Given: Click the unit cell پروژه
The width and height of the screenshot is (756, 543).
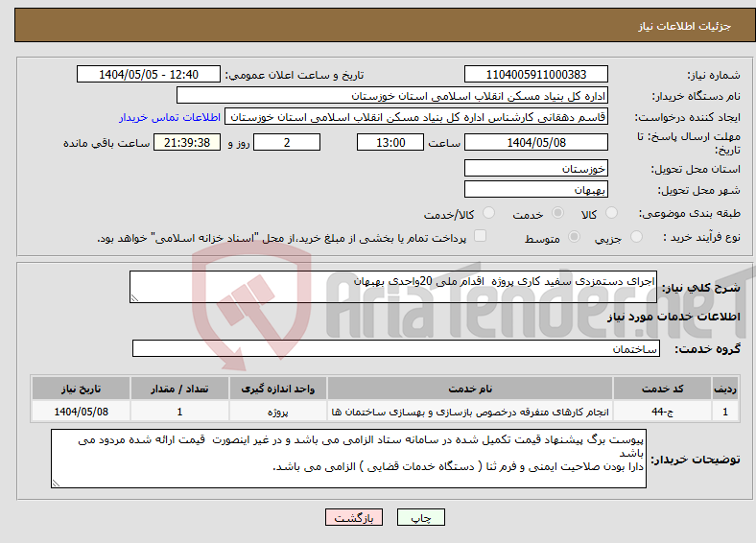Looking at the screenshot, I should tap(278, 412).
